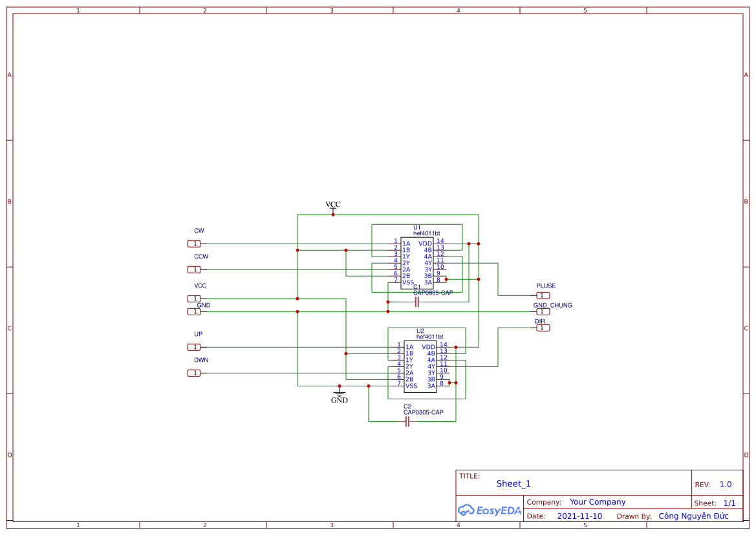756x535 pixels.
Task: Click the DIR output port
Action: (542, 328)
